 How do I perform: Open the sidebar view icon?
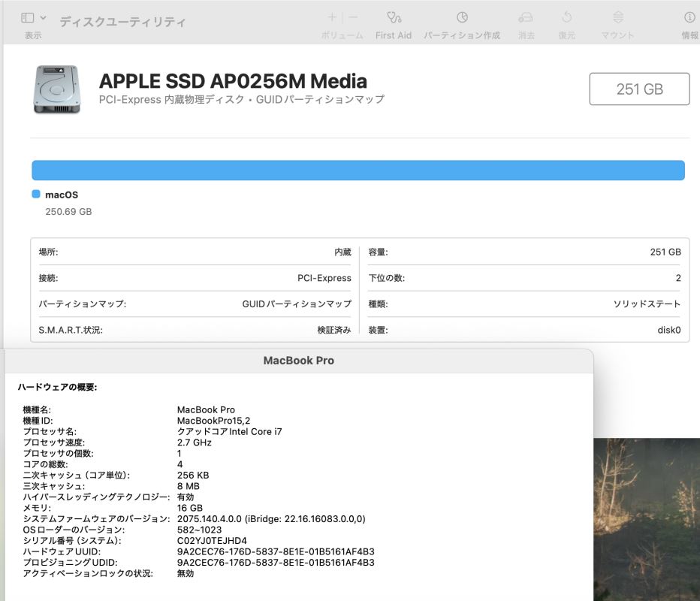(27, 18)
